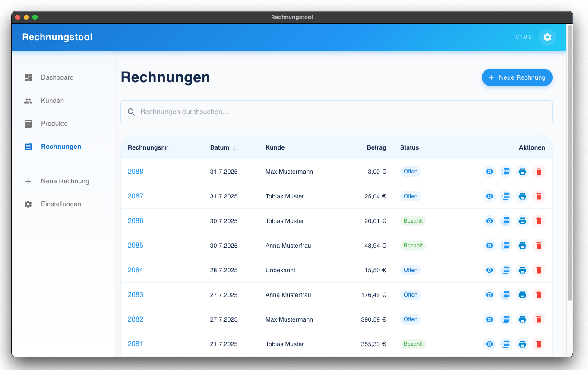Click the amount 390,59 €
Viewport: 588px width, 370px height.
pos(373,319)
